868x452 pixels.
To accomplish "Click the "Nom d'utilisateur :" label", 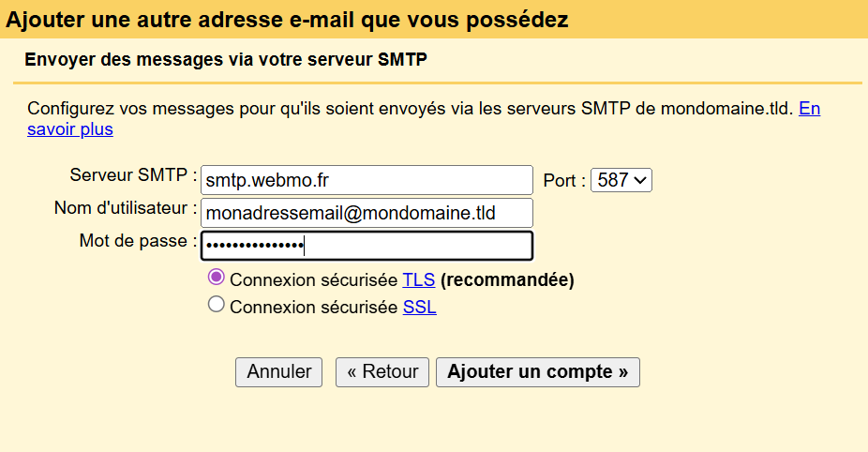I will 126,208.
